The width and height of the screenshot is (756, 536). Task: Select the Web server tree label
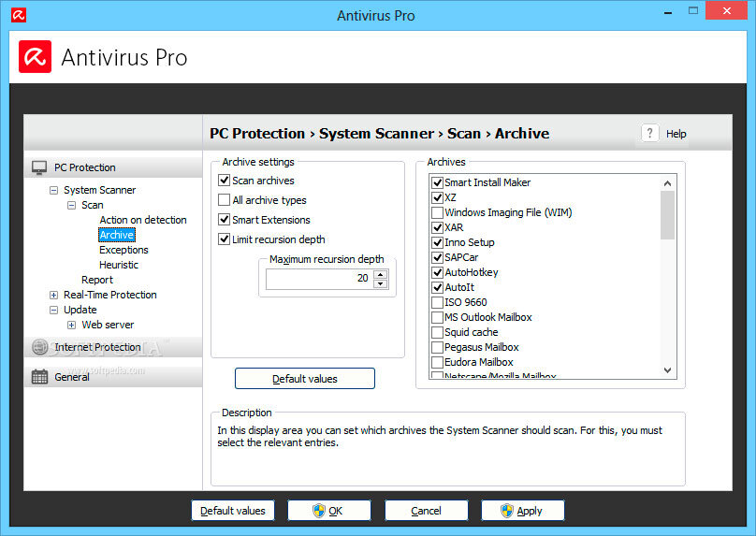[108, 325]
